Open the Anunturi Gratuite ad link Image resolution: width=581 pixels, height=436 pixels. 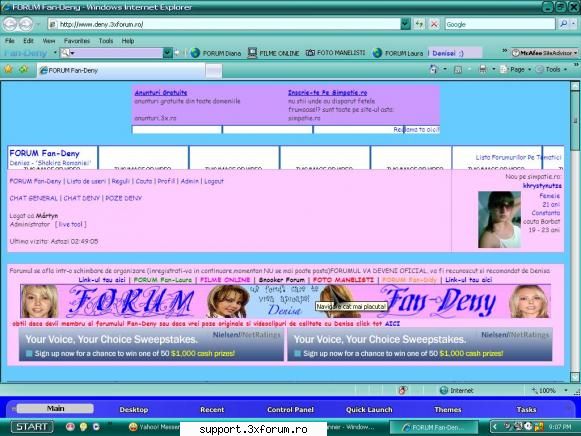click(161, 93)
